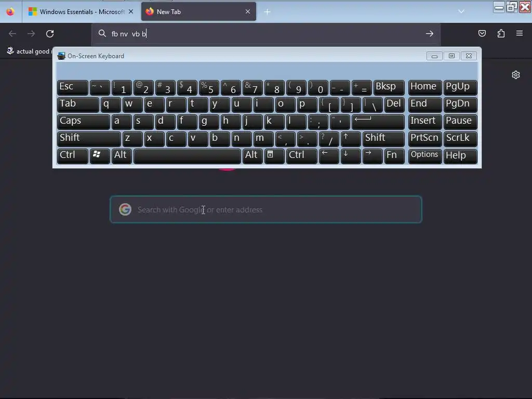Click the spacebar key
Viewport: 532px width, 399px height.
187,156
